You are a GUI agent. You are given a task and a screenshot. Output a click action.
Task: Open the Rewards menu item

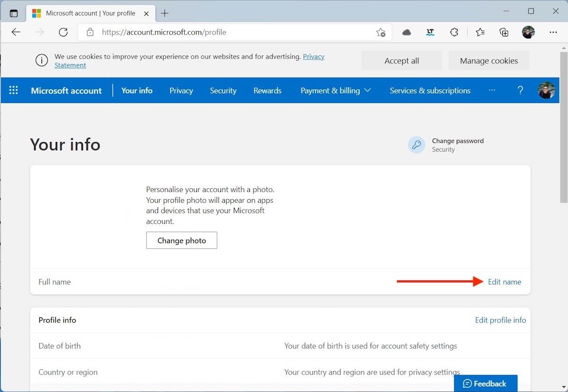267,90
